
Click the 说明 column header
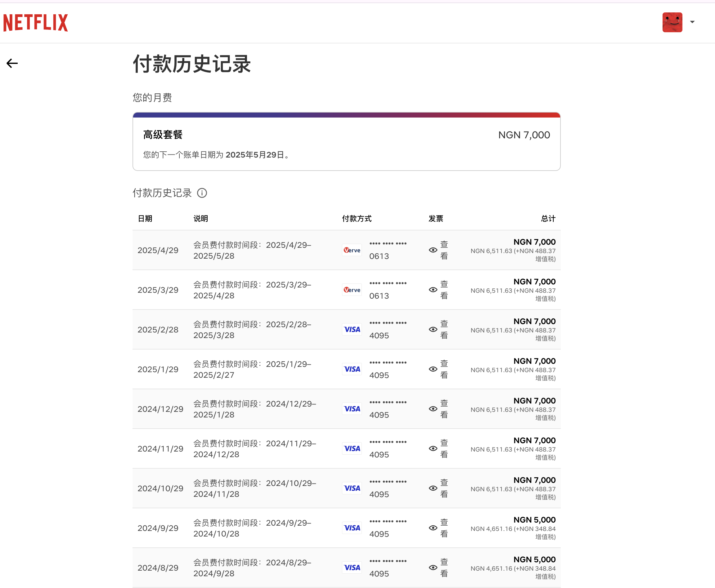[200, 218]
